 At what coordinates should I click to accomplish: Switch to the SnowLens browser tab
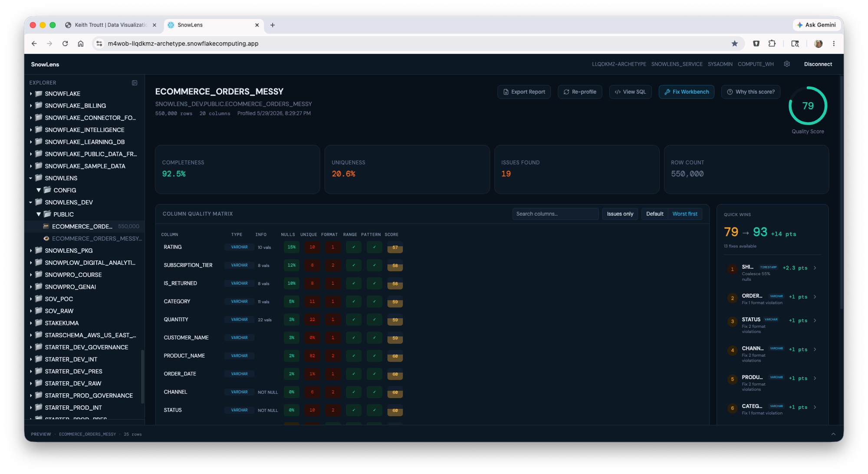pyautogui.click(x=214, y=25)
